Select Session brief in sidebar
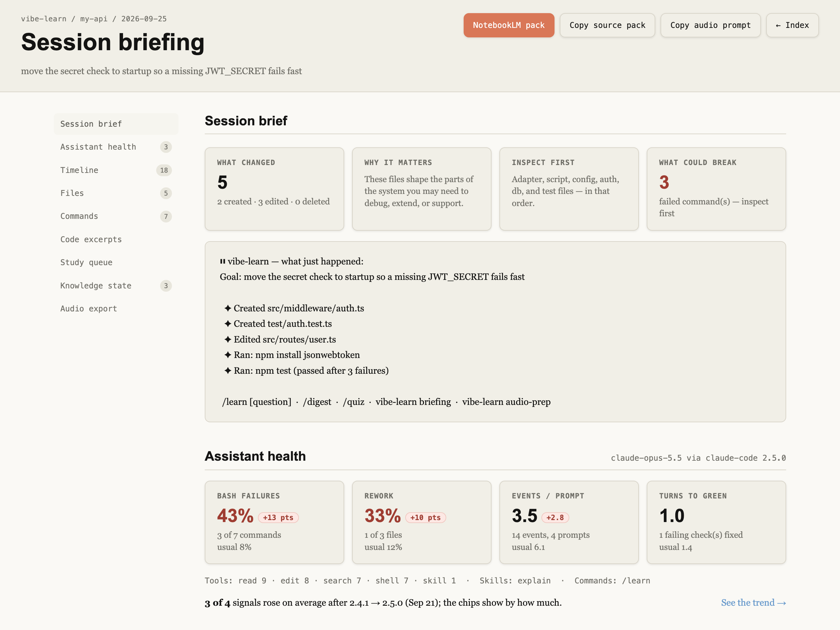 tap(116, 124)
